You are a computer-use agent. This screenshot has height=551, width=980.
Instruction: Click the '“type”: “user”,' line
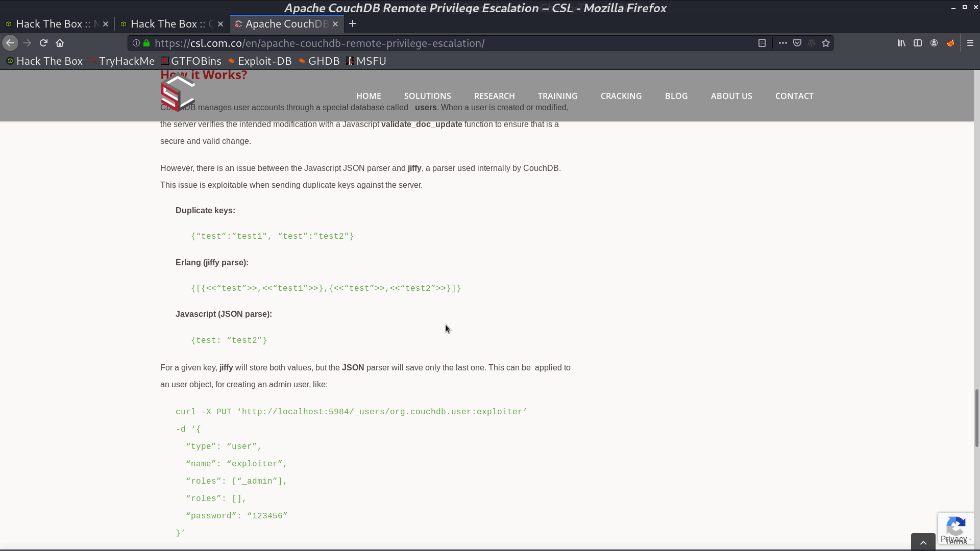(x=224, y=446)
